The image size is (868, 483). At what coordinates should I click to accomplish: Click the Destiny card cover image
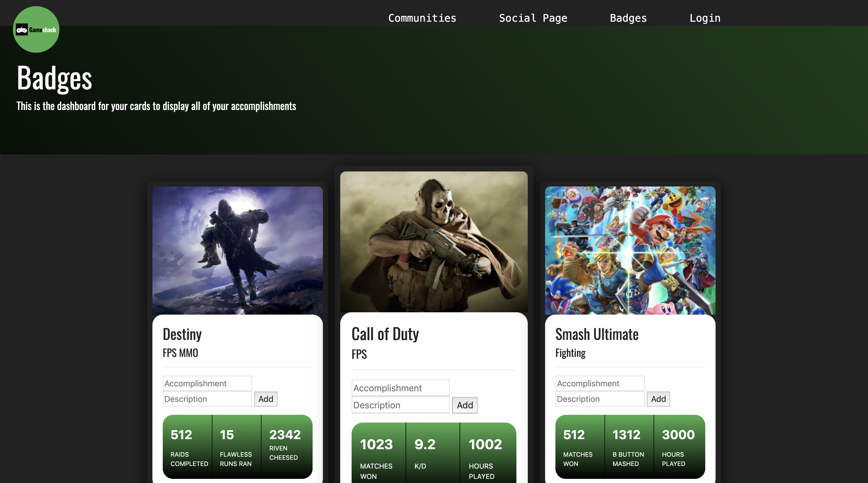237,250
